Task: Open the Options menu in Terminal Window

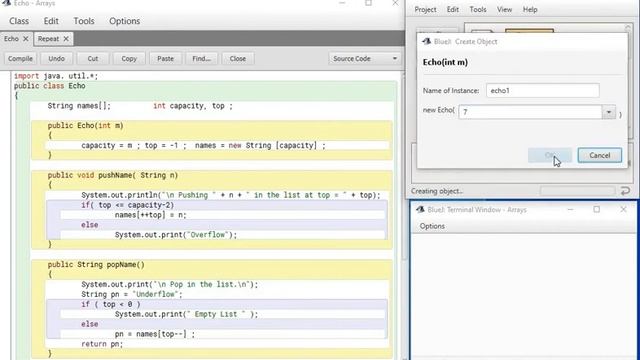Action: tap(432, 226)
